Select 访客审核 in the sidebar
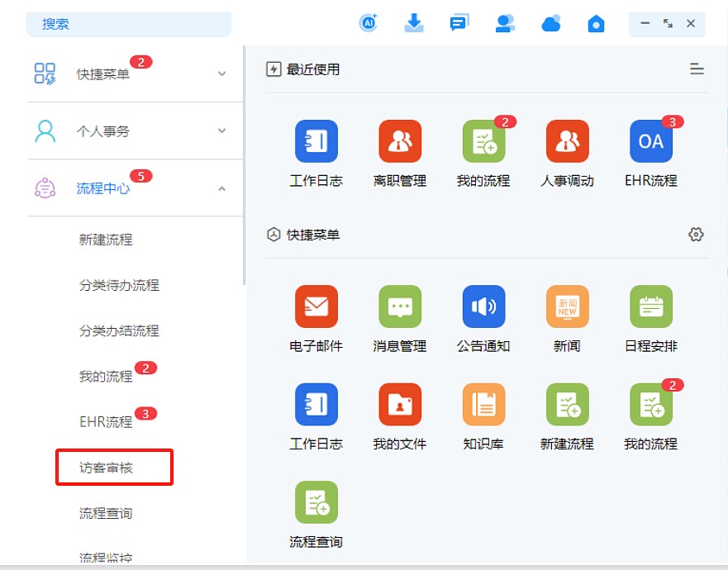The image size is (728, 570). tap(107, 468)
